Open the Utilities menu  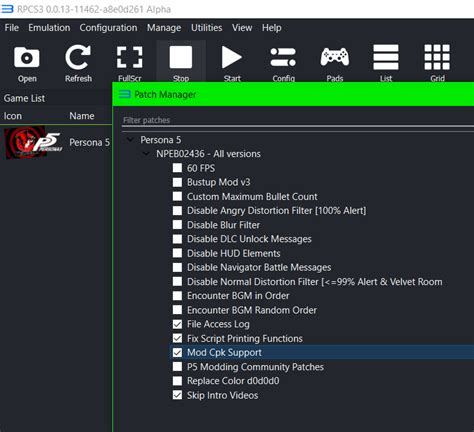(x=206, y=28)
